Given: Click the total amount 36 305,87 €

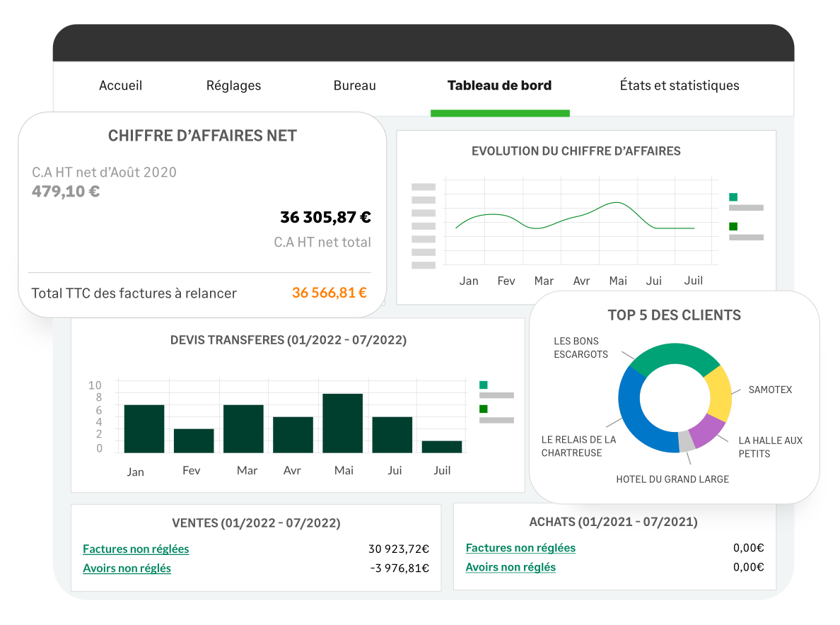Looking at the screenshot, I should coord(326,218).
